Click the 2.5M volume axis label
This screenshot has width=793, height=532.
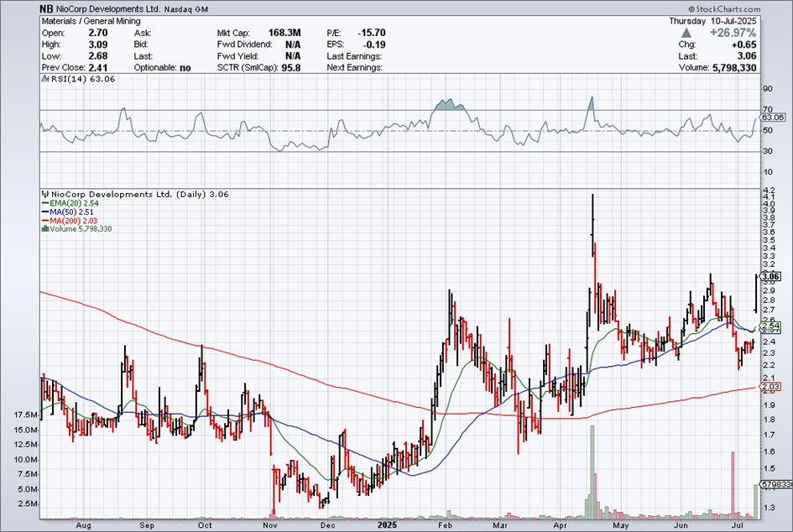tap(28, 504)
